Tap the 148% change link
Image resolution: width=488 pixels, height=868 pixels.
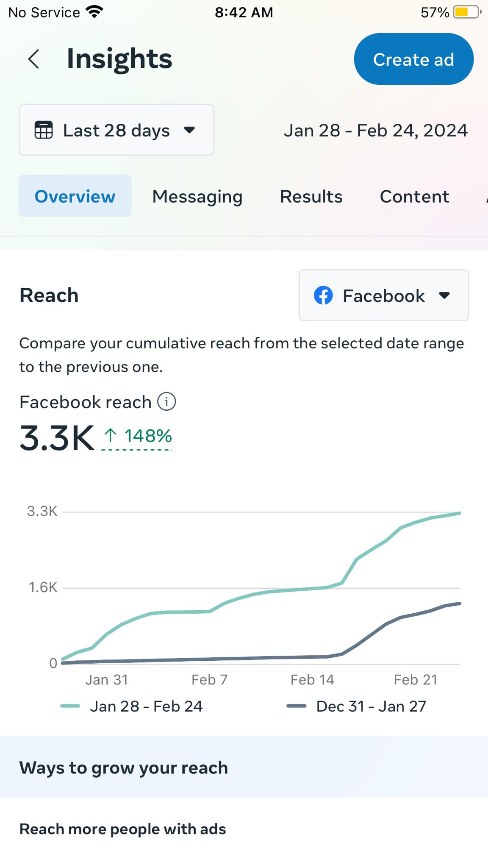(x=148, y=436)
